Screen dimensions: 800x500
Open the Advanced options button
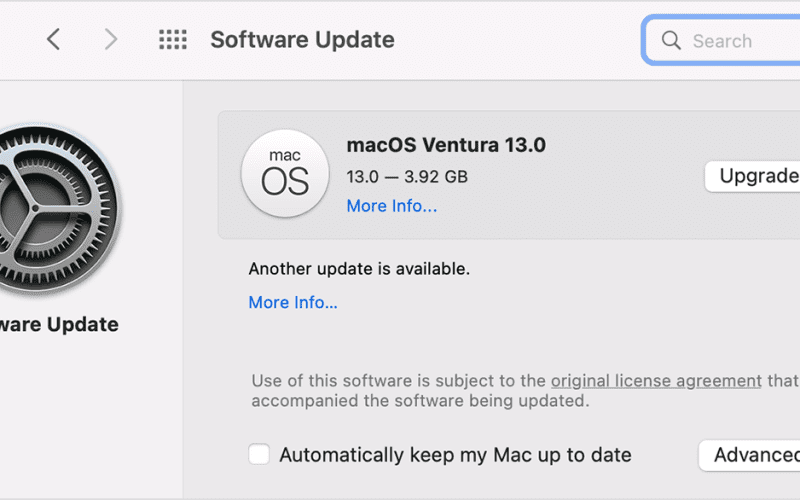(x=750, y=455)
